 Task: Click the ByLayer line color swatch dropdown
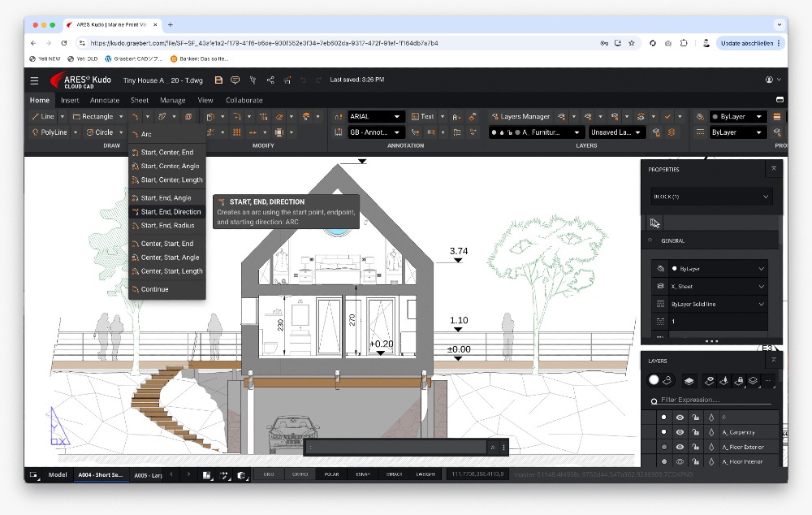[736, 117]
